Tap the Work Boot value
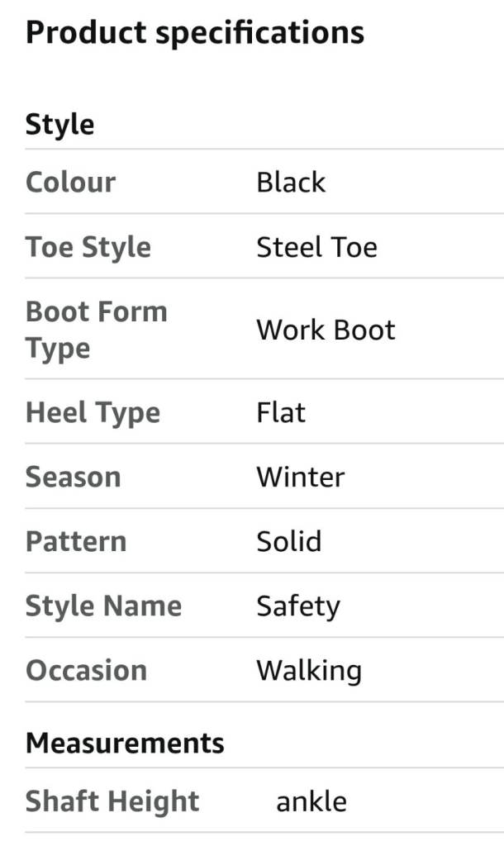The image size is (504, 846). pyautogui.click(x=326, y=330)
